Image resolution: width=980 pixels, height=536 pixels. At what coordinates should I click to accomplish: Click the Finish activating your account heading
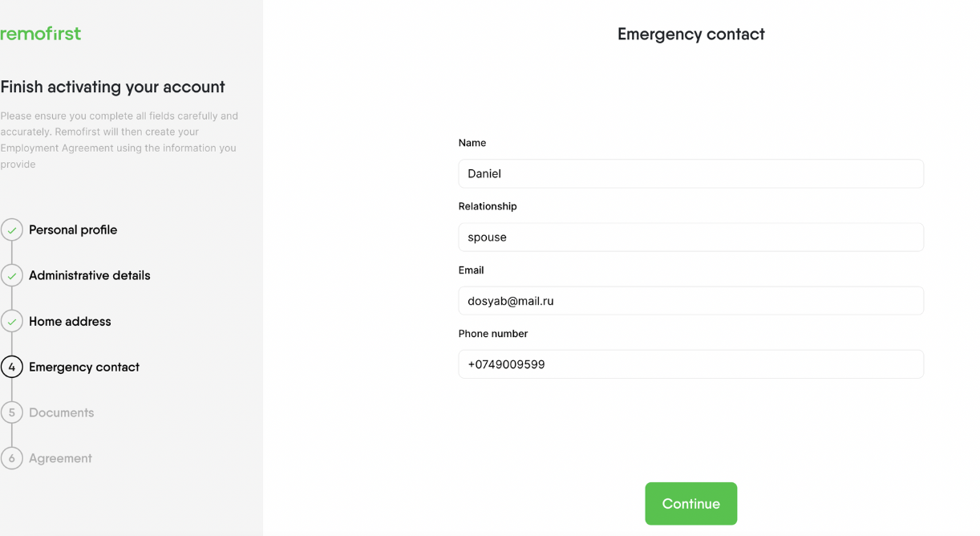tap(112, 87)
